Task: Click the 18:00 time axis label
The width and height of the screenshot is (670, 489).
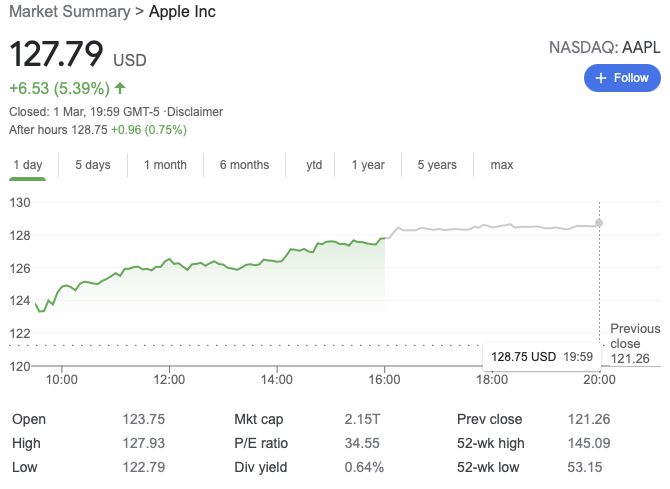Action: coord(492,380)
